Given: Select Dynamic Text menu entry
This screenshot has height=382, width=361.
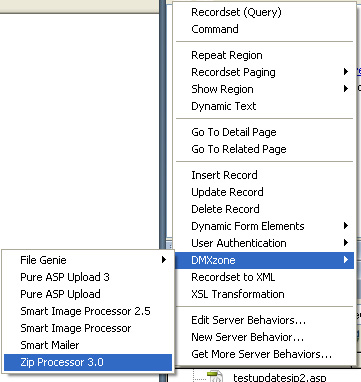Looking at the screenshot, I should coord(264,106).
